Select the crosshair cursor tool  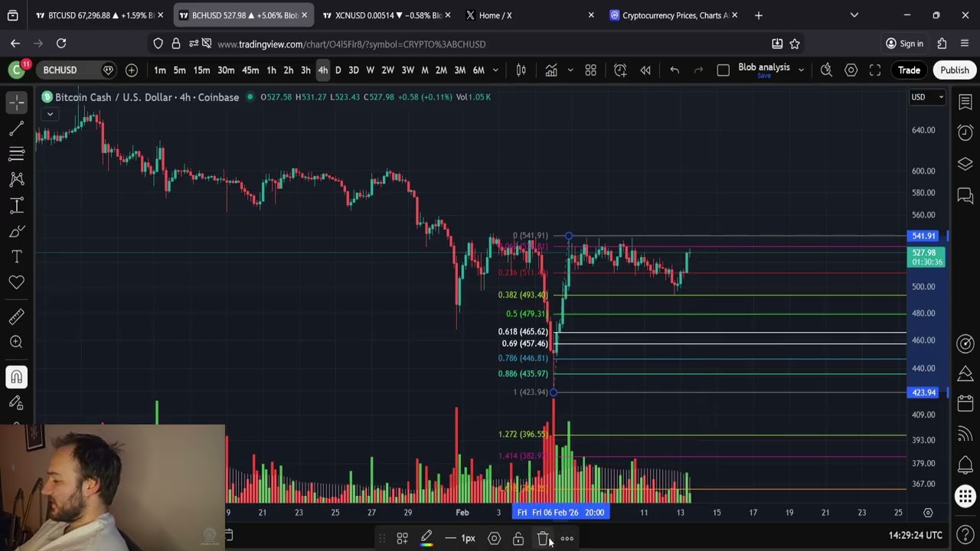(x=16, y=102)
